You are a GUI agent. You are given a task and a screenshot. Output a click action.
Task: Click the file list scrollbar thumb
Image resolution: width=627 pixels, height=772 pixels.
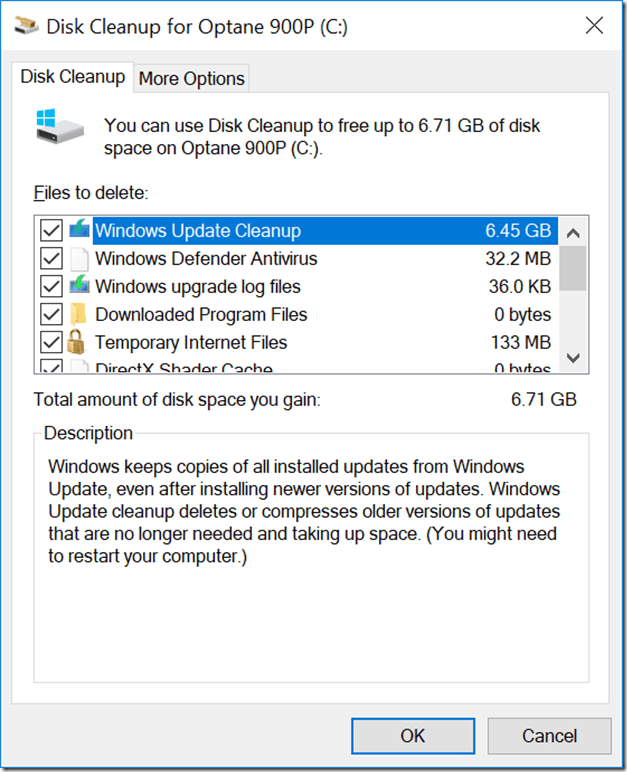pos(573,268)
